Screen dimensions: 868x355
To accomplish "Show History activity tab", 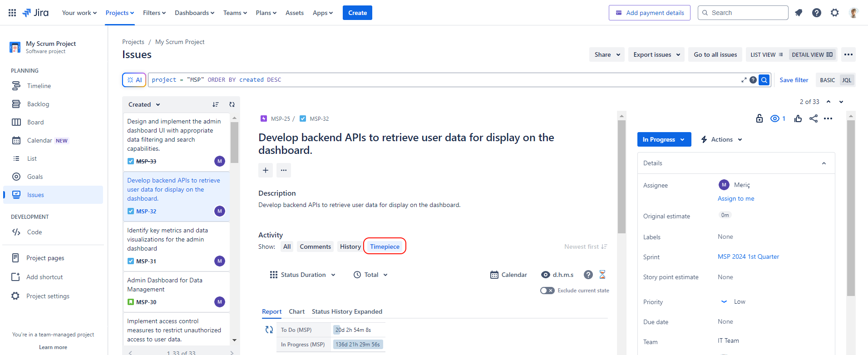I will click(350, 247).
